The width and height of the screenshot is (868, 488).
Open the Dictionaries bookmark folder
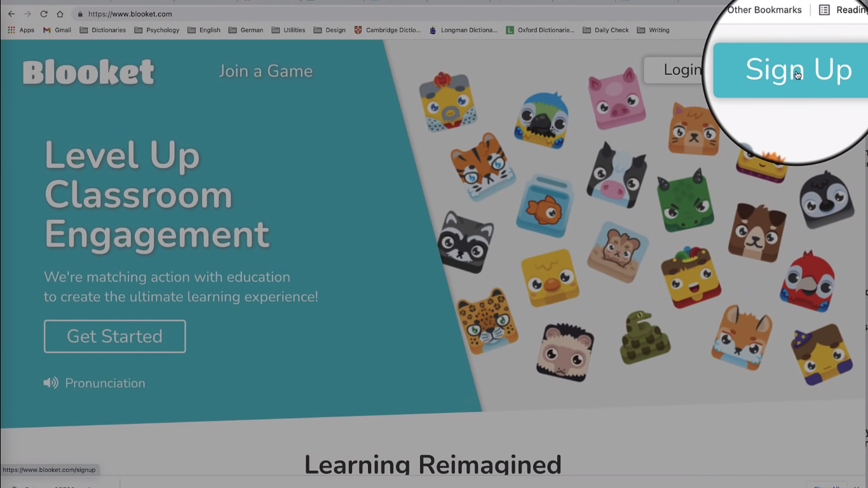click(x=103, y=30)
